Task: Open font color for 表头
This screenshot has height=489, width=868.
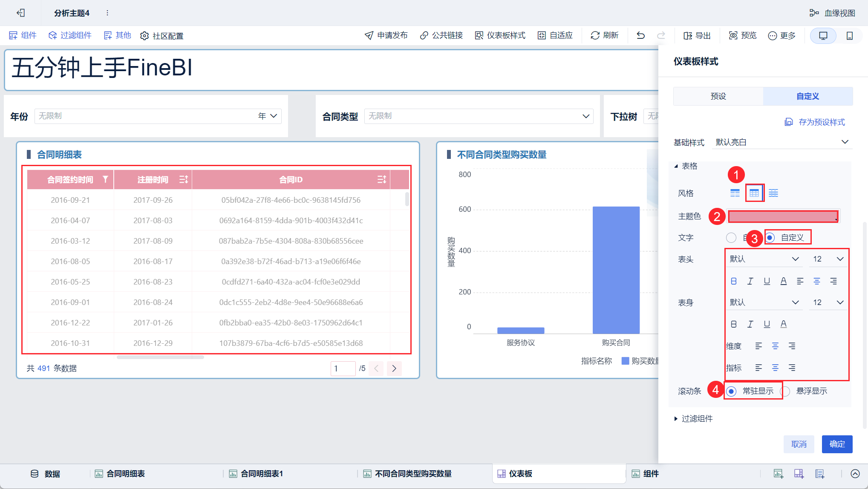Action: tap(784, 281)
